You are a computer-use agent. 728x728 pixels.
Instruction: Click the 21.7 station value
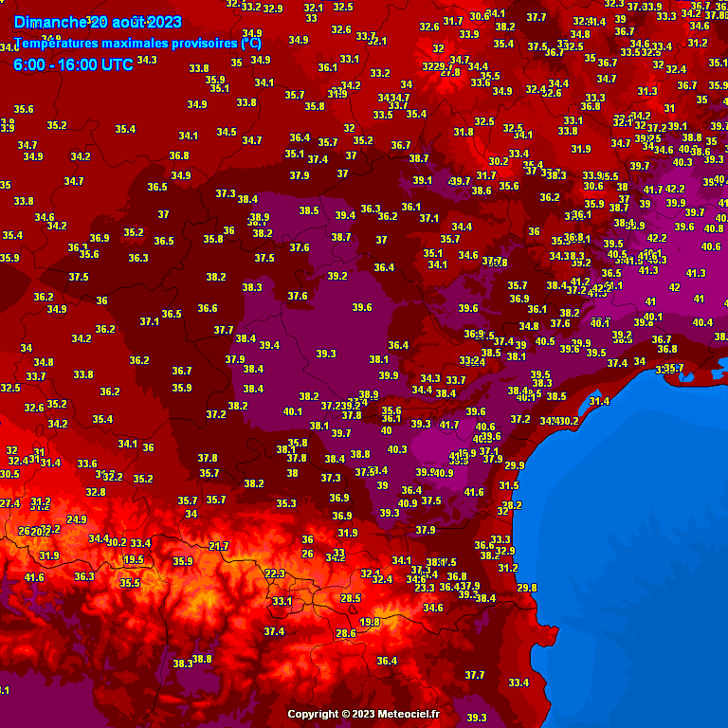point(219,546)
